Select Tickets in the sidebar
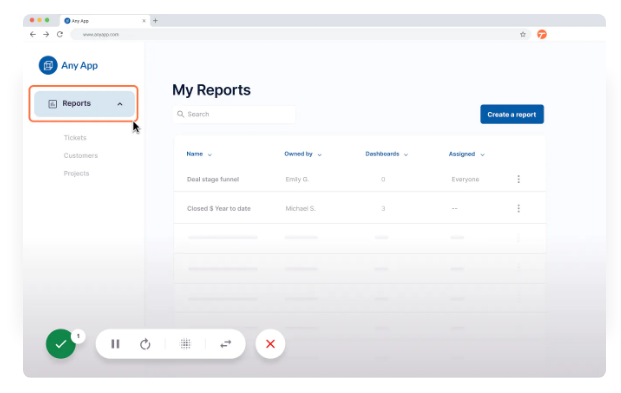Image resolution: width=621 pixels, height=393 pixels. pyautogui.click(x=75, y=137)
